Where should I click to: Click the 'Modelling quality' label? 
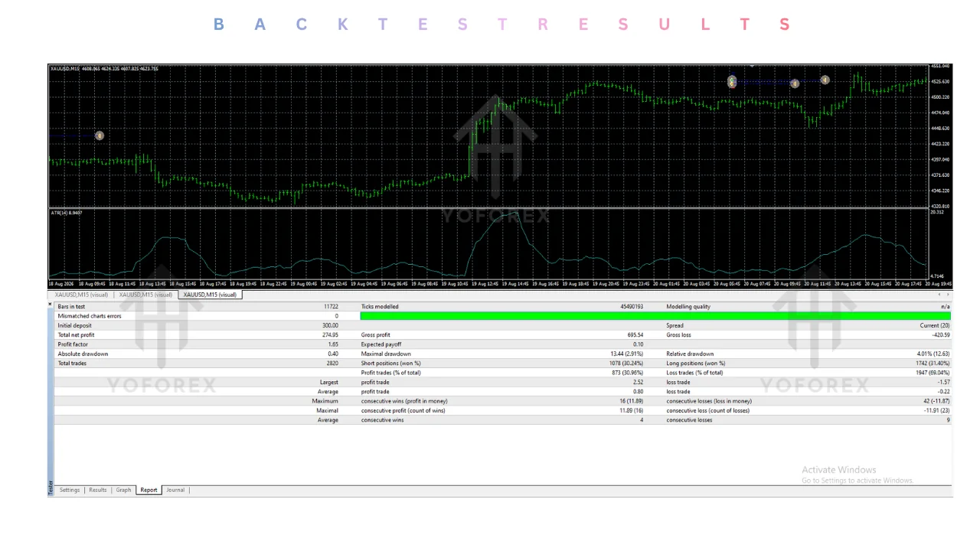pos(688,306)
